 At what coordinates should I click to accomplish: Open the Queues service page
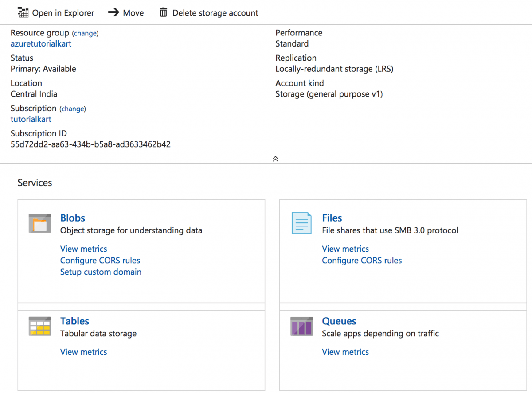click(339, 321)
